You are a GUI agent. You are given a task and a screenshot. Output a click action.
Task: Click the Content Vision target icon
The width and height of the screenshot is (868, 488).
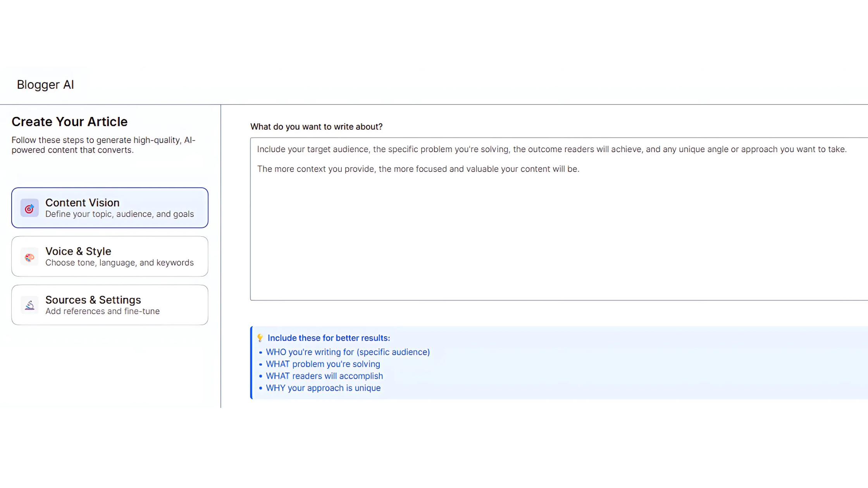[x=29, y=208]
